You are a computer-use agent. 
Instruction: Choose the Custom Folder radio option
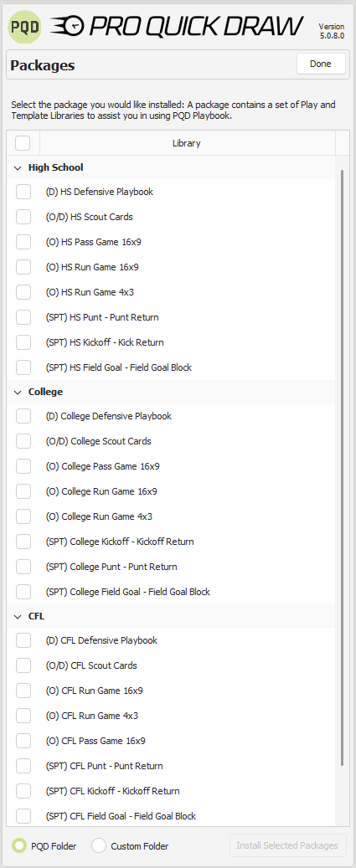click(x=99, y=845)
